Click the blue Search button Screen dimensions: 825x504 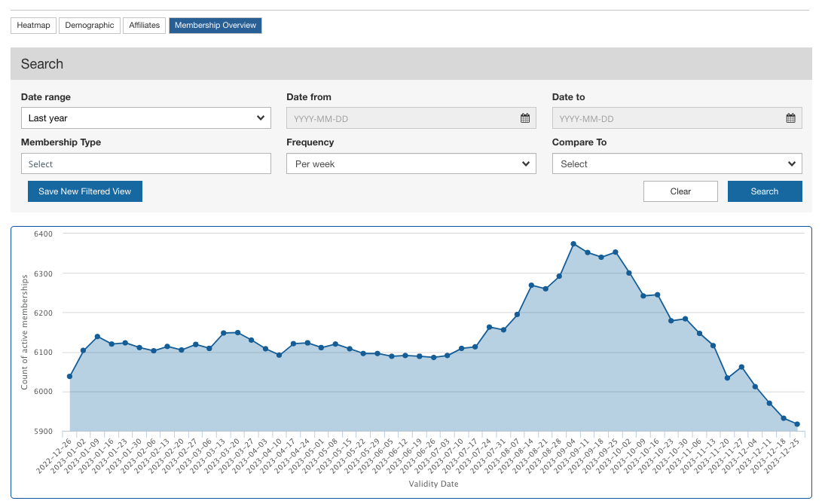(x=765, y=191)
